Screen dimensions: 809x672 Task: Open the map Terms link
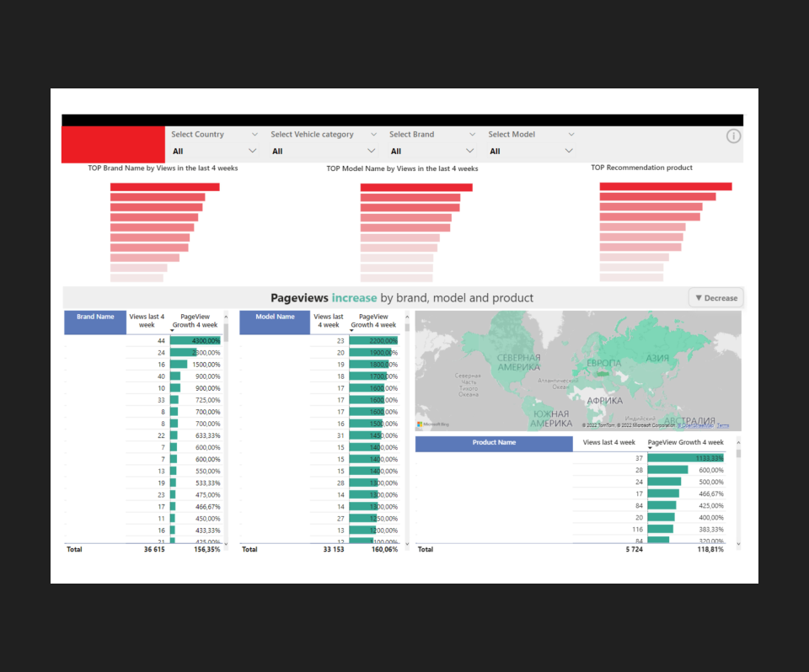tap(723, 425)
